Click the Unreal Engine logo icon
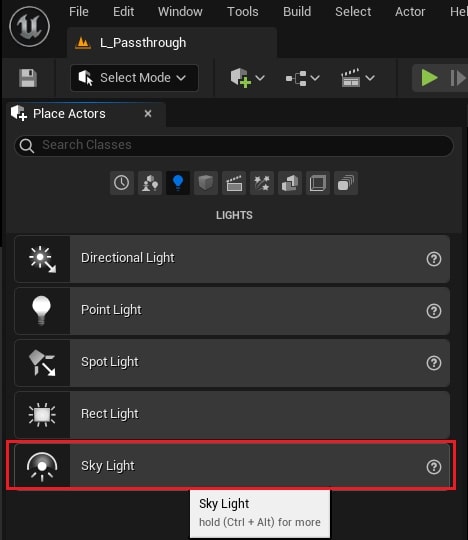 pyautogui.click(x=29, y=26)
